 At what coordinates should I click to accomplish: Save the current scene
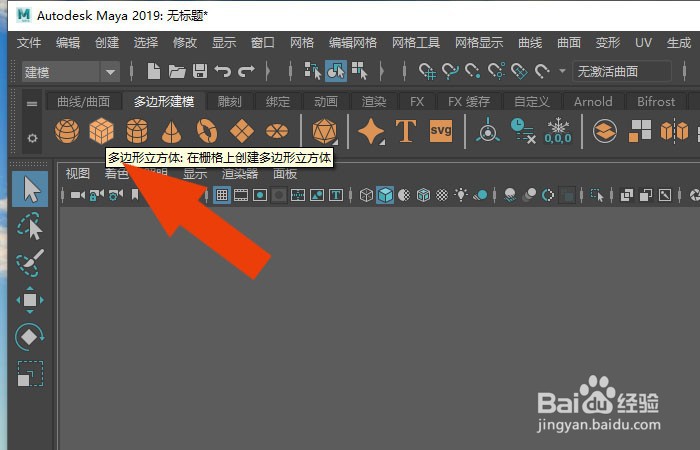coord(200,71)
